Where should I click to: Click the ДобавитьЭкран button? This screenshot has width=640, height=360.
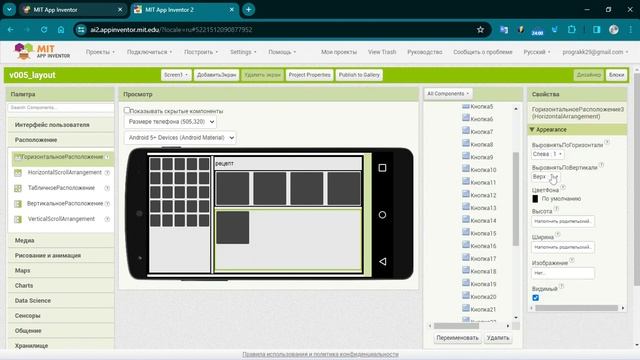(x=216, y=75)
